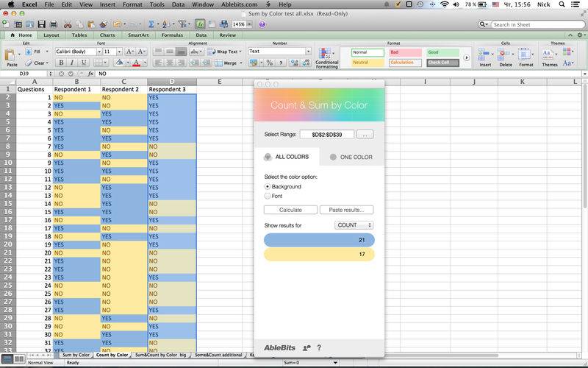Open the Format menu in menu bar
The image size is (588, 368).
pos(132,4)
